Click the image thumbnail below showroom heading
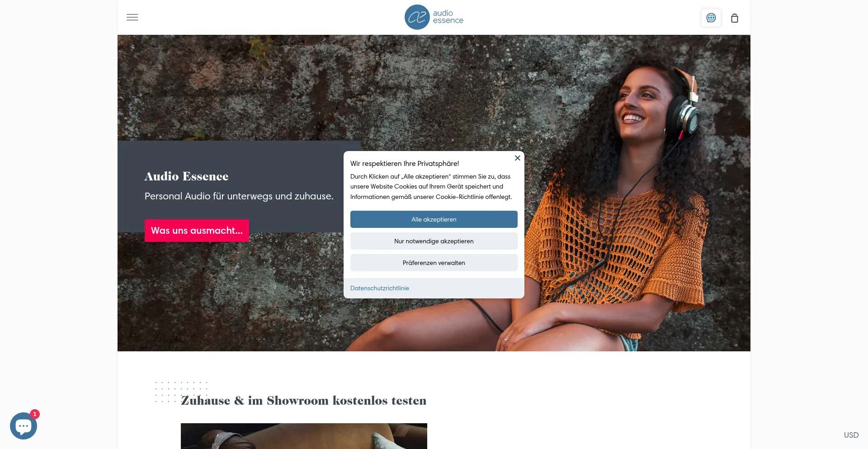 tap(304, 436)
